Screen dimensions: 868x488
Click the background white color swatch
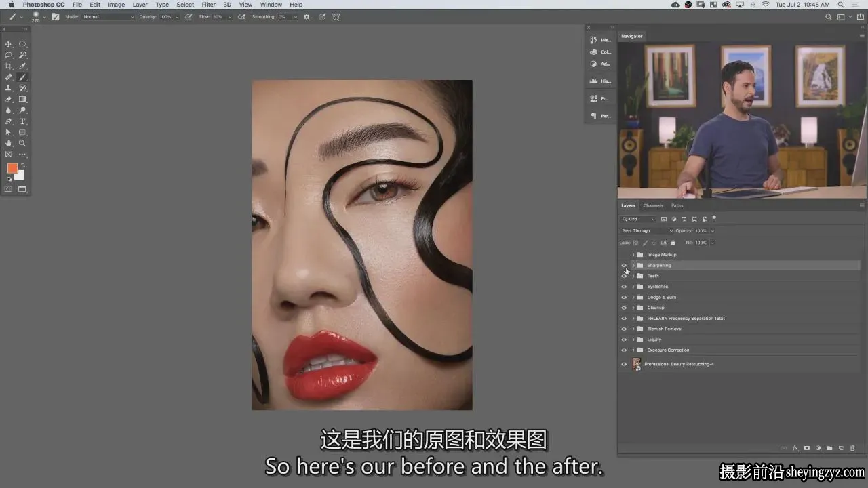click(x=20, y=176)
